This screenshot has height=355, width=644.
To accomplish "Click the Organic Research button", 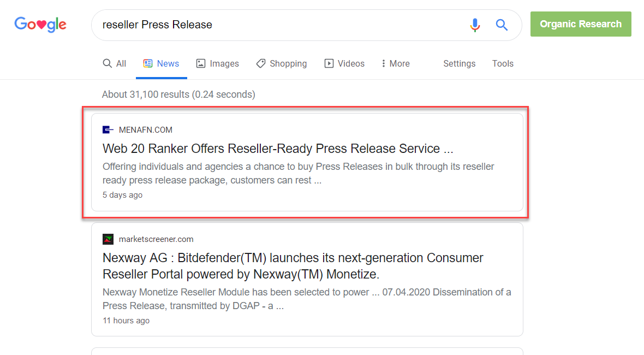I will pyautogui.click(x=581, y=24).
